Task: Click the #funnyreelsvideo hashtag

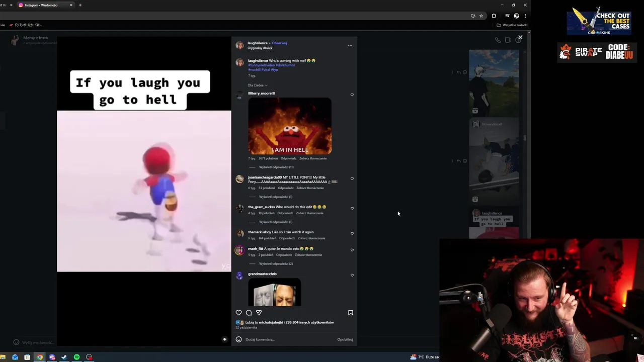Action: click(261, 65)
